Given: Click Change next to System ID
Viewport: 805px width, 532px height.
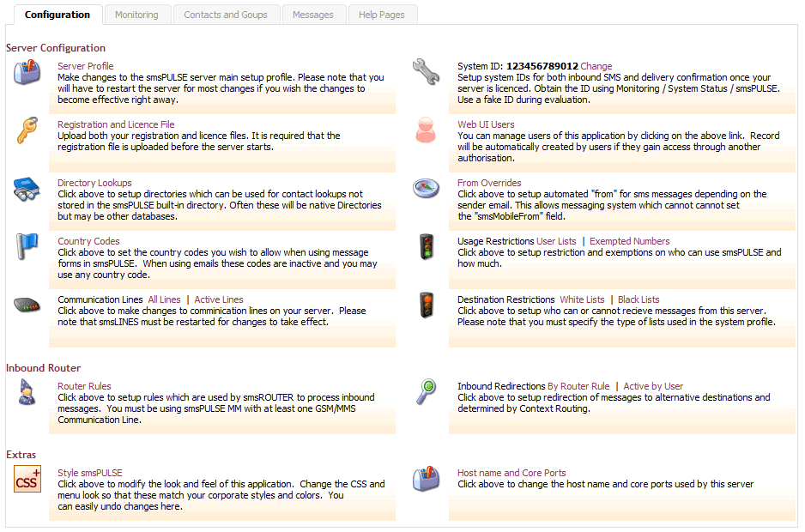Looking at the screenshot, I should pyautogui.click(x=596, y=66).
